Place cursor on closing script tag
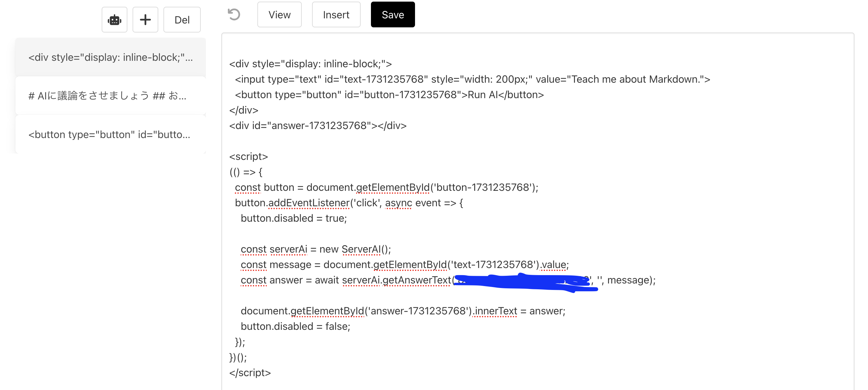Image resolution: width=868 pixels, height=390 pixels. (250, 373)
